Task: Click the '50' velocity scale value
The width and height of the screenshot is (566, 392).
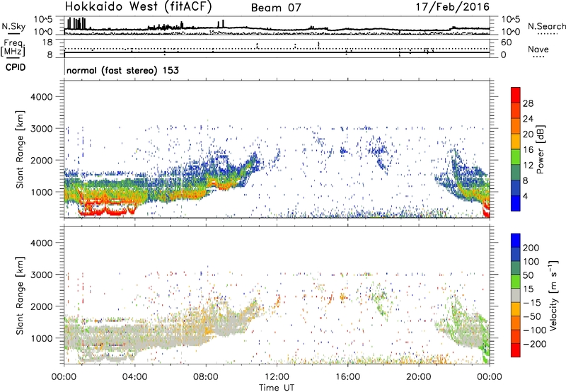Action: pos(528,275)
